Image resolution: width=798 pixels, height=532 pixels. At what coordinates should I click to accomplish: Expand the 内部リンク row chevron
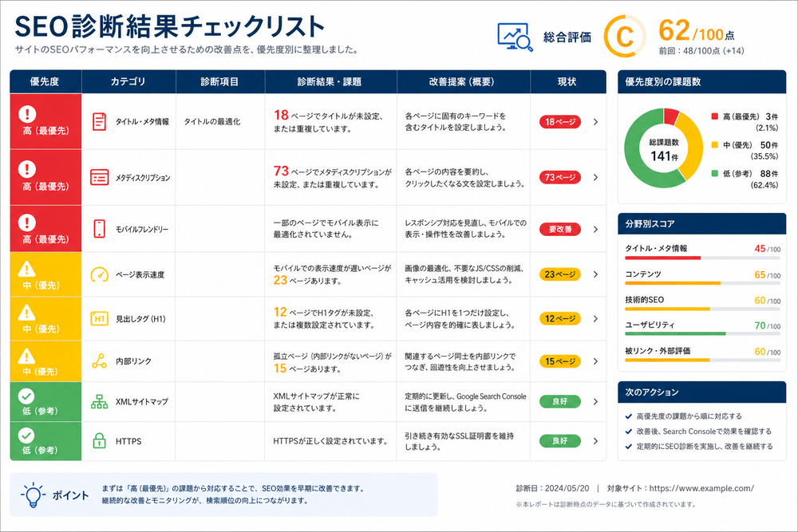click(595, 361)
